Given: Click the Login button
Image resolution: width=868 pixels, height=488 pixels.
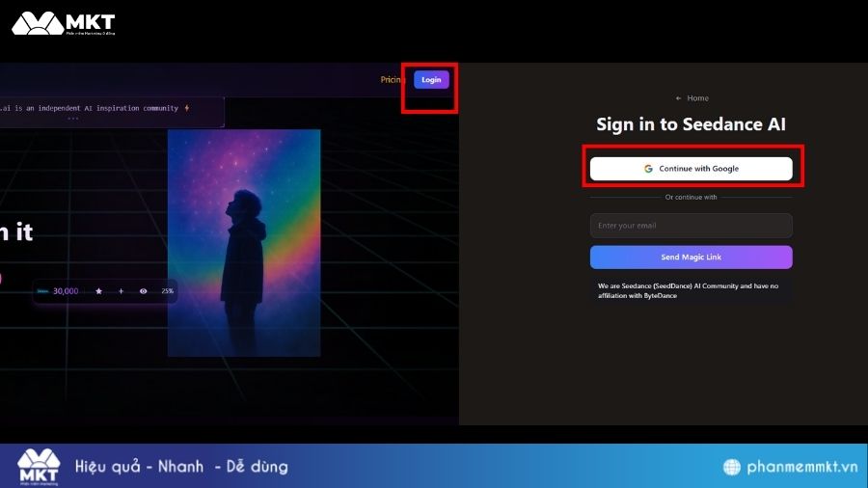Looking at the screenshot, I should coord(431,80).
